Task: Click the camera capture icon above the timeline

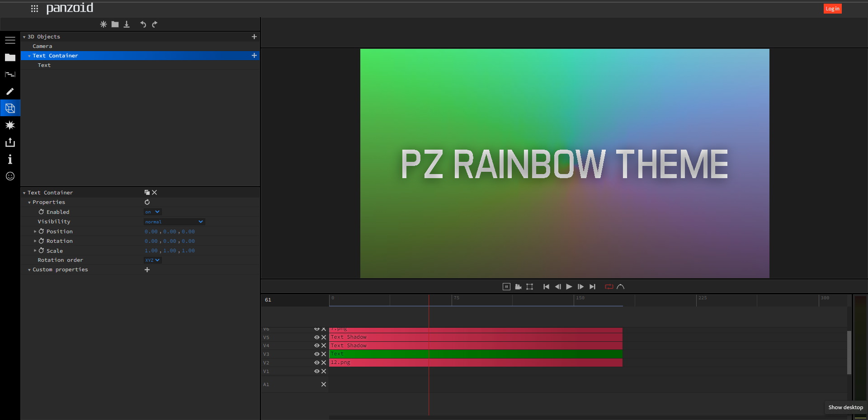Action: click(518, 286)
